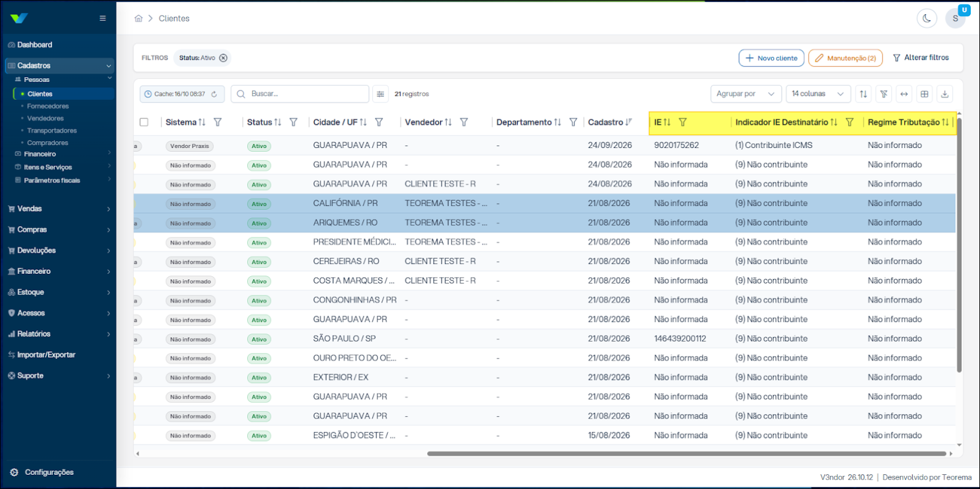980x489 pixels.
Task: Select Transportadores under Pessoas
Action: [52, 131]
